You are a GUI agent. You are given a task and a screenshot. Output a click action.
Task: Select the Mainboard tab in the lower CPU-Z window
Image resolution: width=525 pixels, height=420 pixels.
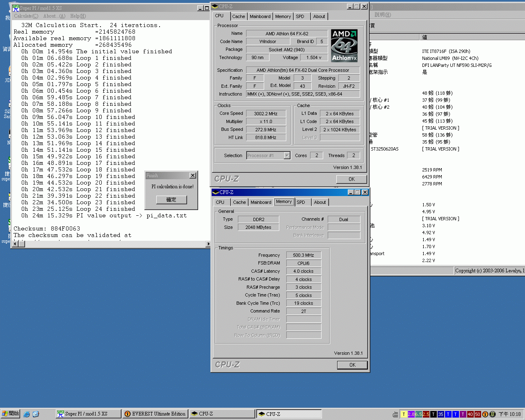[x=261, y=202]
